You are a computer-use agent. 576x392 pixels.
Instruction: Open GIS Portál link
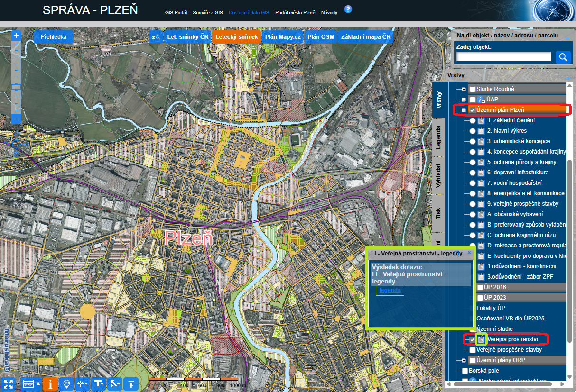pyautogui.click(x=176, y=13)
